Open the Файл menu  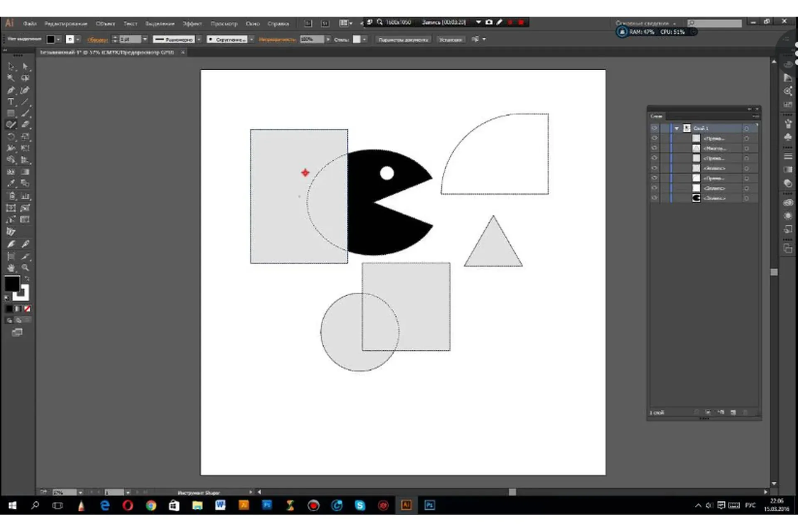click(30, 24)
